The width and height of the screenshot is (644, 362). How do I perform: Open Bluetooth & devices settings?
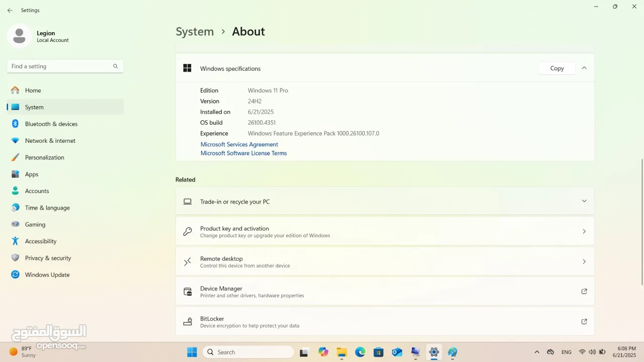(65, 124)
